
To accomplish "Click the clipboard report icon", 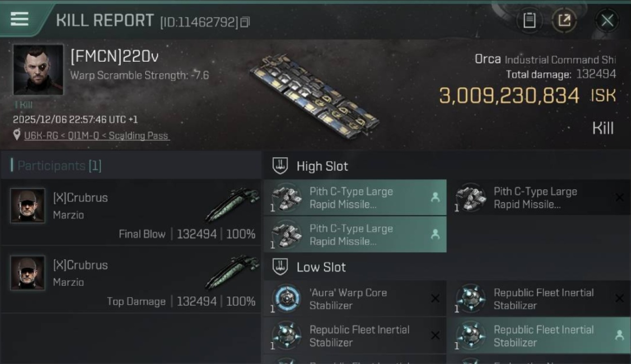I will tap(529, 20).
